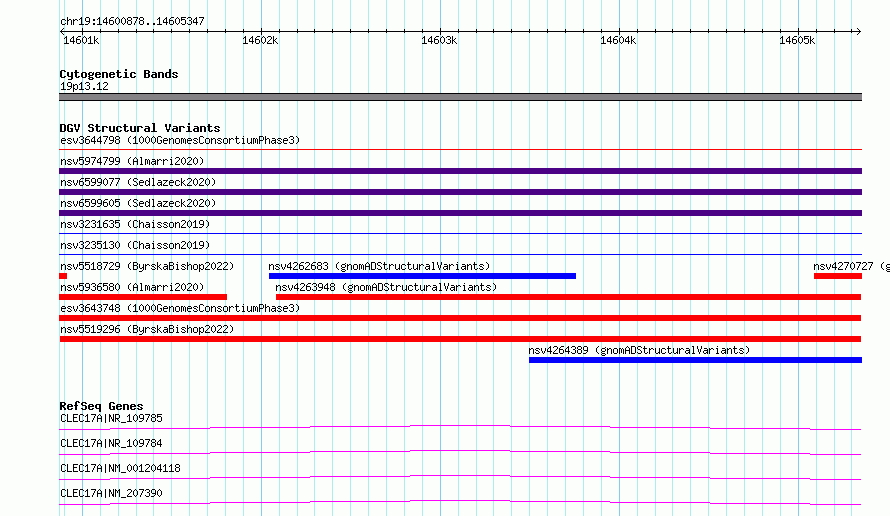The height and width of the screenshot is (516, 890).
Task: Click the 14603k ruler tick label
Action: (439, 40)
